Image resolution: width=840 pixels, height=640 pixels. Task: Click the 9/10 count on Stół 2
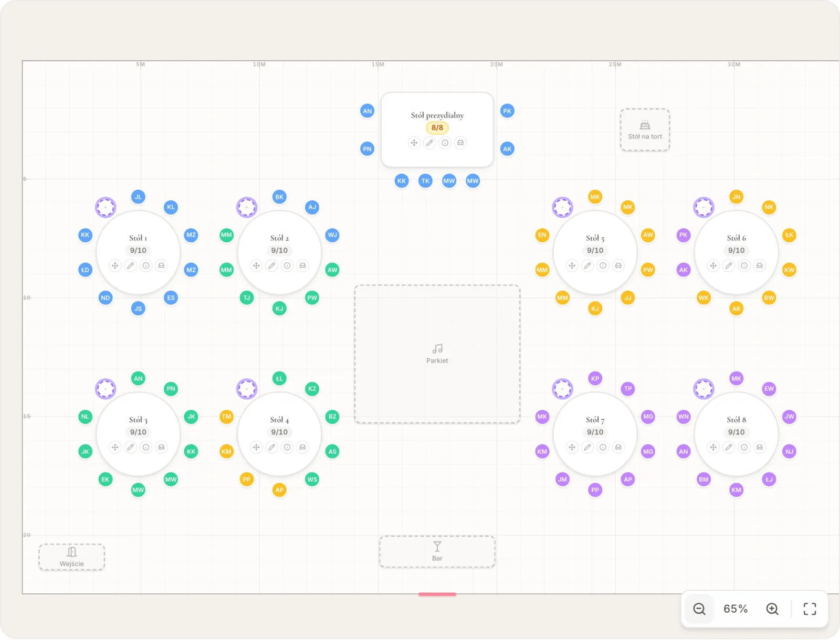279,250
